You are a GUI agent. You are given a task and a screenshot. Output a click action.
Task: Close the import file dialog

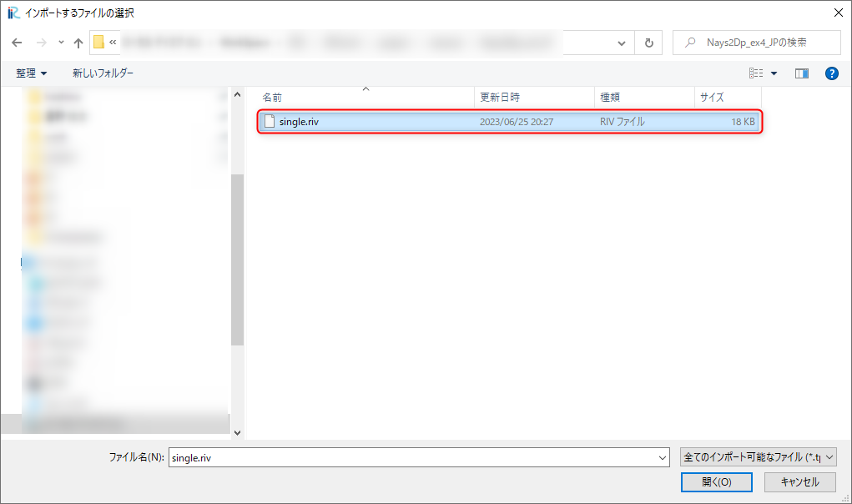click(838, 13)
